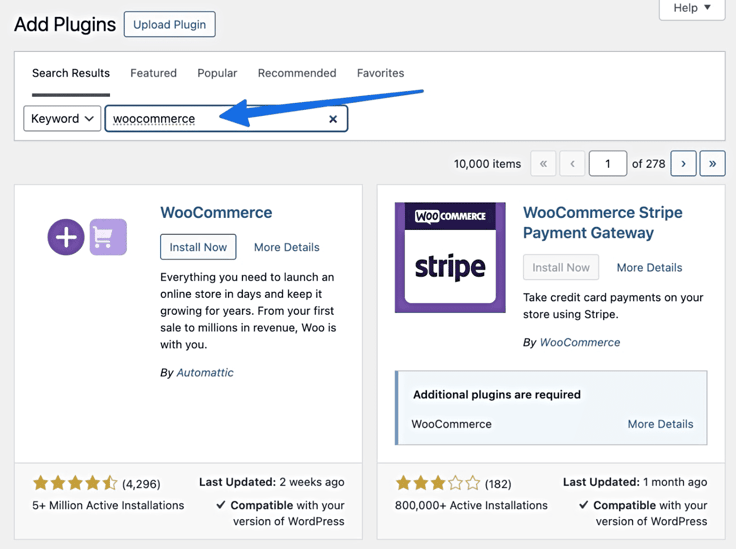Click the 'Additional plugins are required' heading
The width and height of the screenshot is (736, 549).
(497, 395)
